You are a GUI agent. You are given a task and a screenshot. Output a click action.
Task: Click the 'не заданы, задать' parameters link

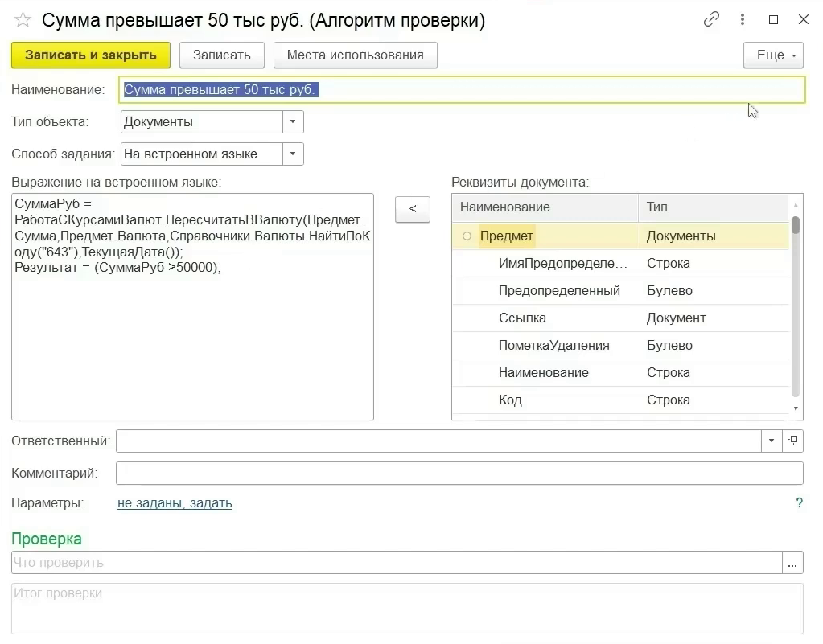coord(175,503)
